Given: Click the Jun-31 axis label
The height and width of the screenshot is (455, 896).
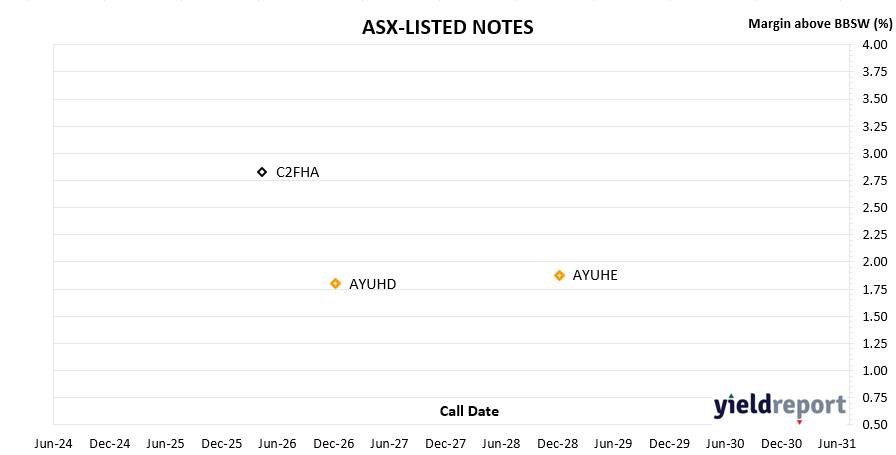Looking at the screenshot, I should [x=837, y=444].
